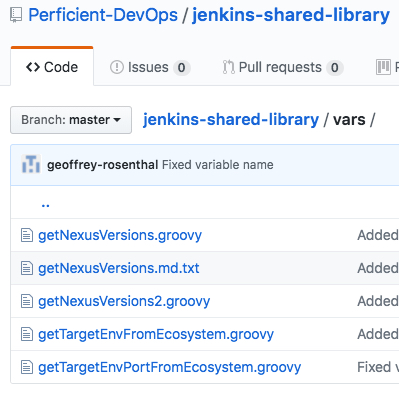
Task: Click the Issues count badge 0
Action: point(181,68)
